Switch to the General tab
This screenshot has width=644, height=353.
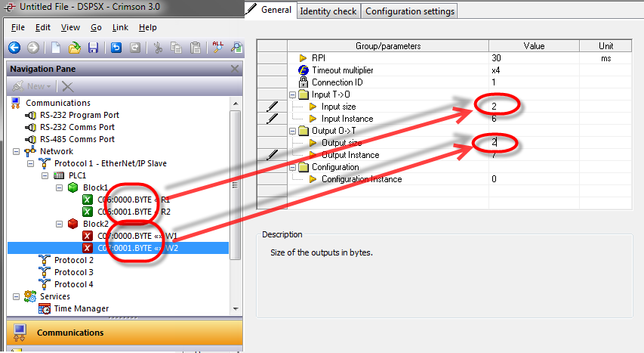[270, 10]
